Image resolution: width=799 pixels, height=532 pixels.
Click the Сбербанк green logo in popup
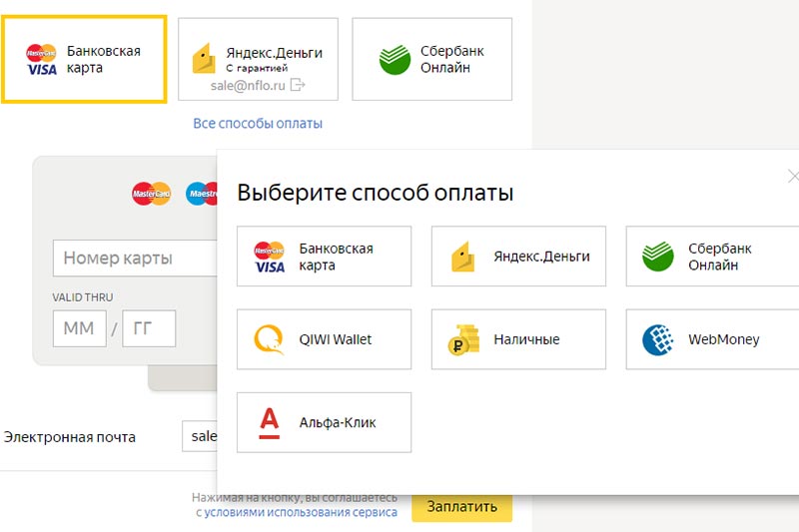pos(658,257)
